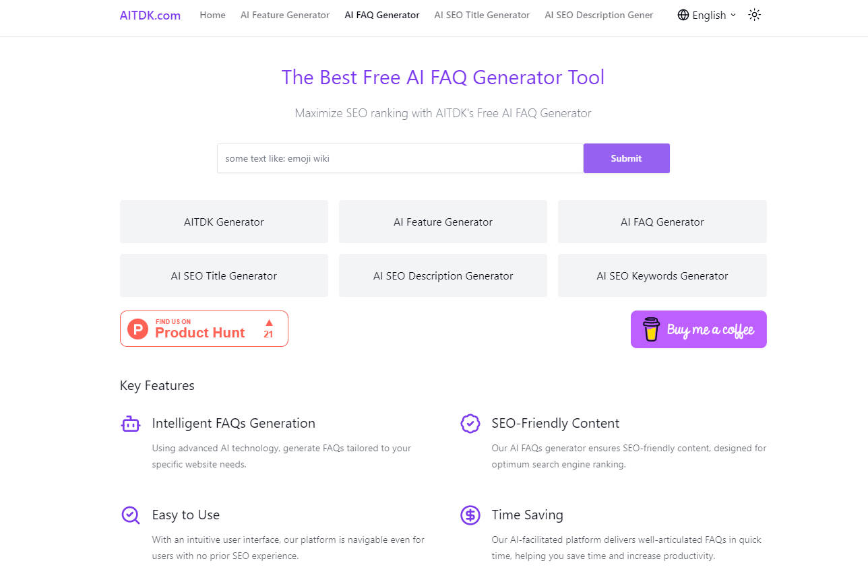
Task: Click the 'SEO-Friendly Content' heading
Action: [555, 423]
